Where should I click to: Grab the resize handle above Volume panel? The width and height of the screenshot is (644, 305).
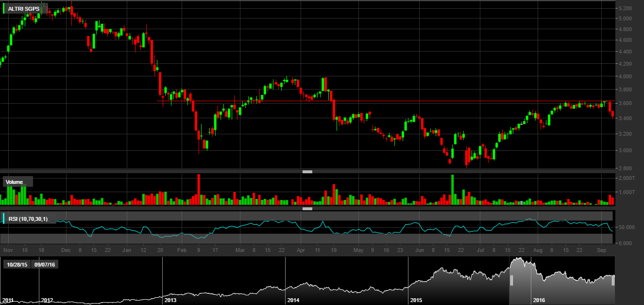[307, 172]
